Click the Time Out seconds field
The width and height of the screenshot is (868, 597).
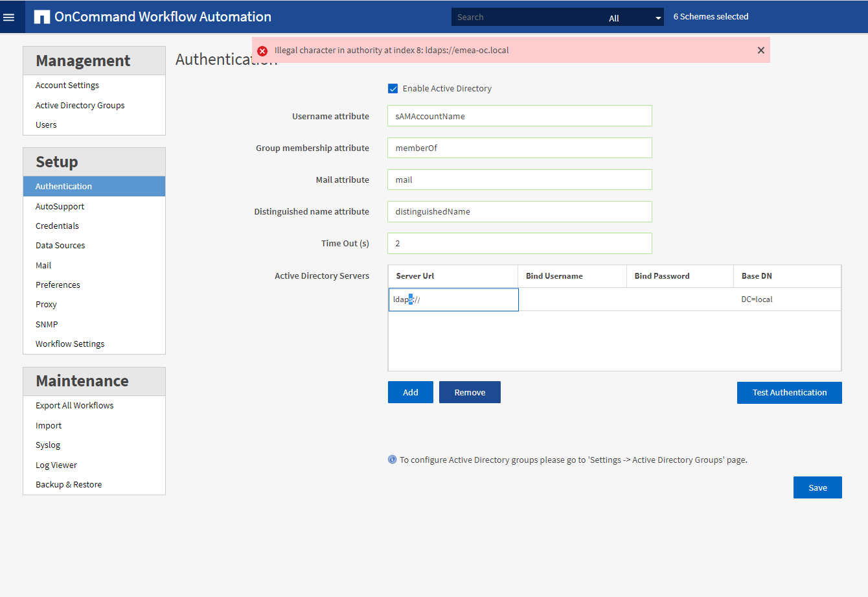520,243
